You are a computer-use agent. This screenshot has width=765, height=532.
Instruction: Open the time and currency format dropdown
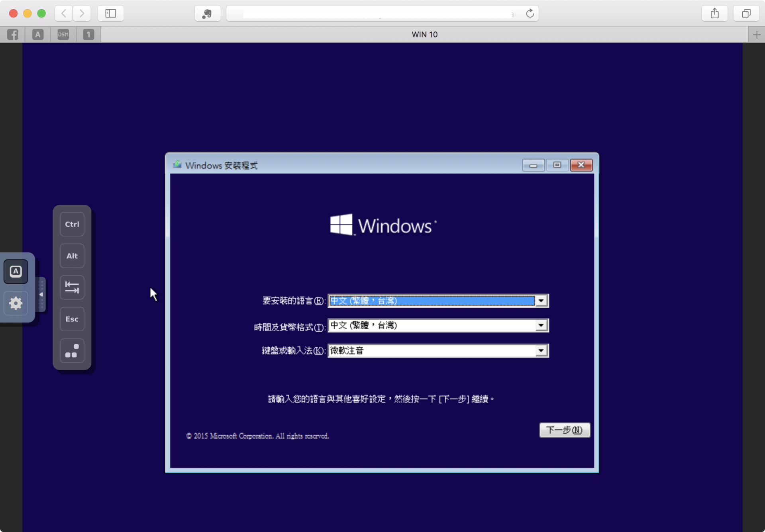(541, 326)
